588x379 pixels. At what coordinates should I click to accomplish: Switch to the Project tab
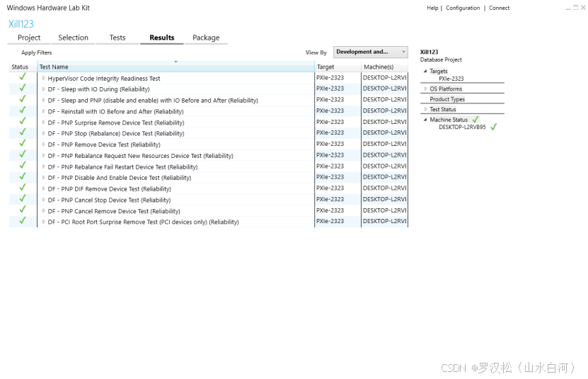point(29,38)
